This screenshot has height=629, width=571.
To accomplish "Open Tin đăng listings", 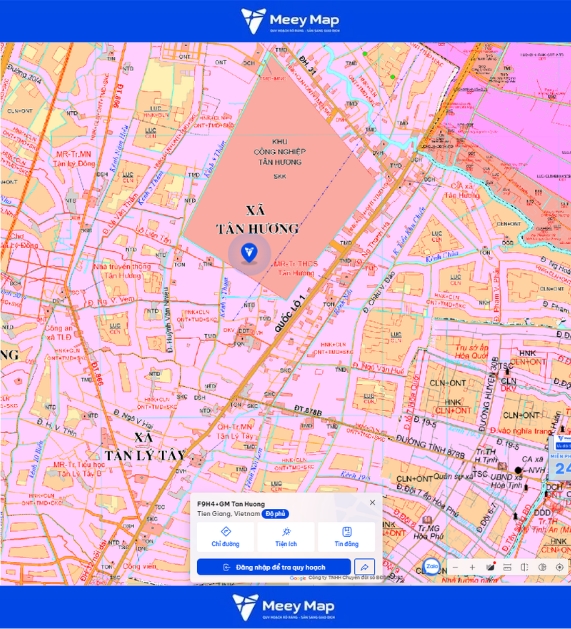I will 346,537.
